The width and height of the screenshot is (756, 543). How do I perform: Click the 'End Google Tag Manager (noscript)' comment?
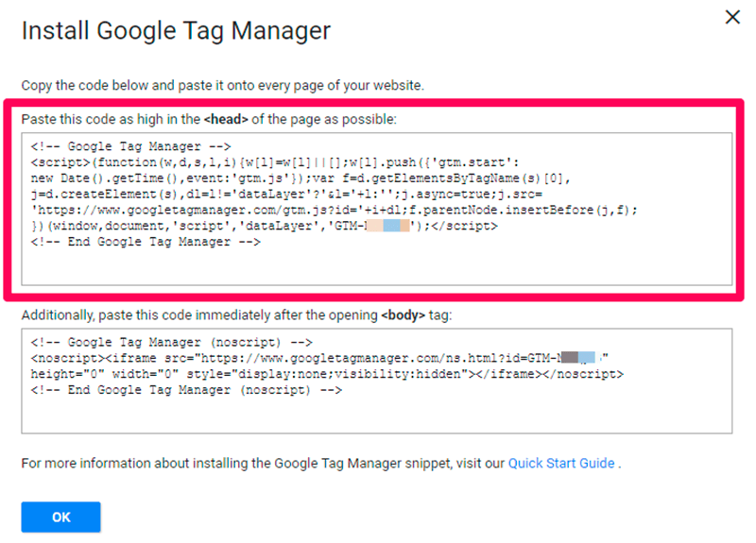click(185, 390)
